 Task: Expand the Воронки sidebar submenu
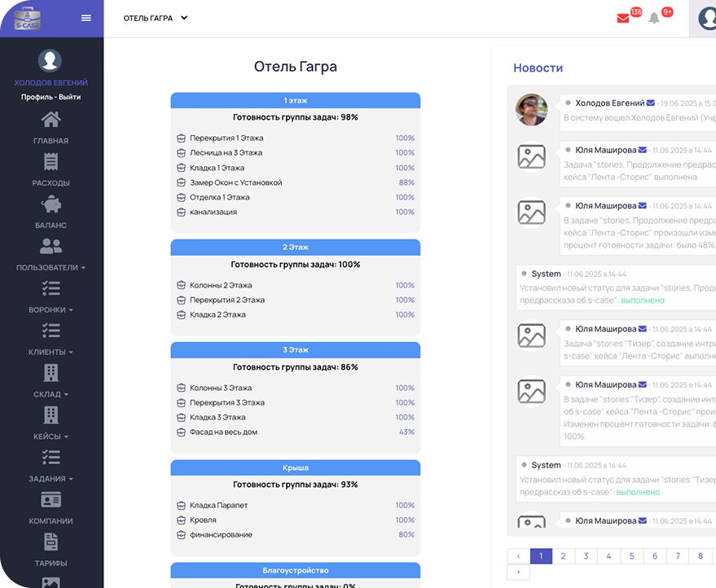click(x=71, y=310)
